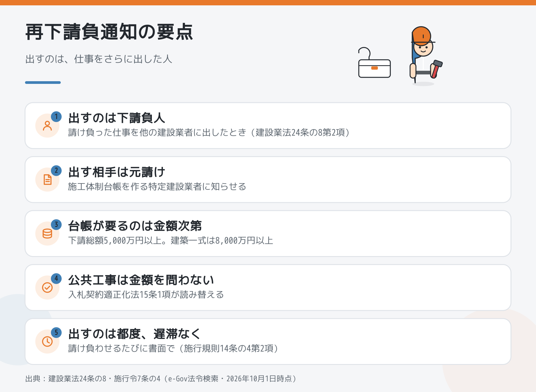536x392 pixels.
Task: Click the blue number 2 badge
Action: (x=56, y=171)
